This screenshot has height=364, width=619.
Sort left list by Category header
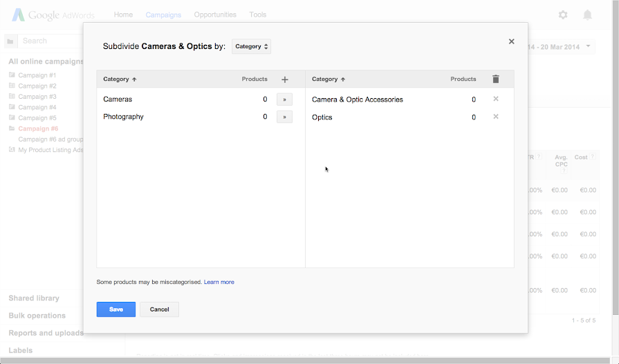coord(120,79)
